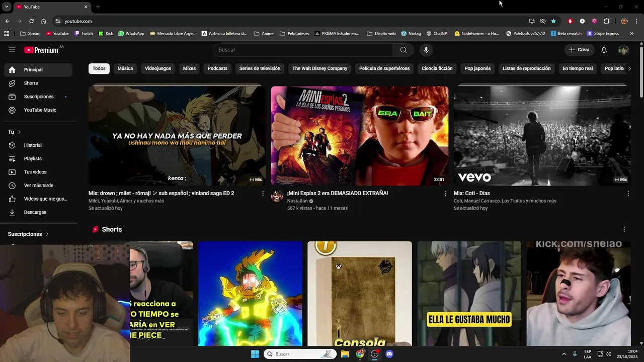Click the Nostalfan channel name
The image size is (644, 362).
pos(297,201)
